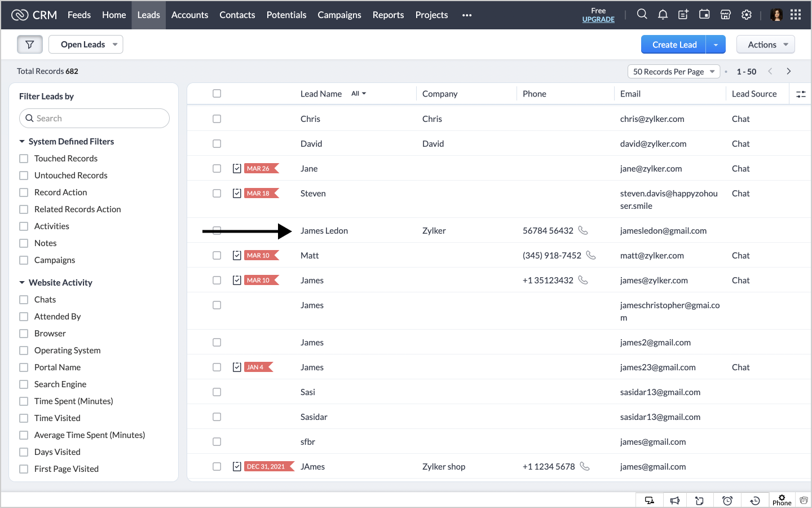Toggle the filter funnel button
The image size is (812, 508).
coord(30,45)
